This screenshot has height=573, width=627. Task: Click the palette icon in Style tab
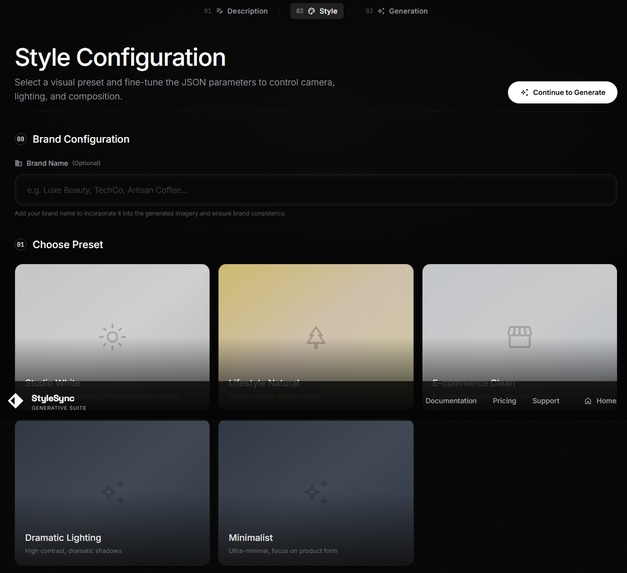(312, 11)
